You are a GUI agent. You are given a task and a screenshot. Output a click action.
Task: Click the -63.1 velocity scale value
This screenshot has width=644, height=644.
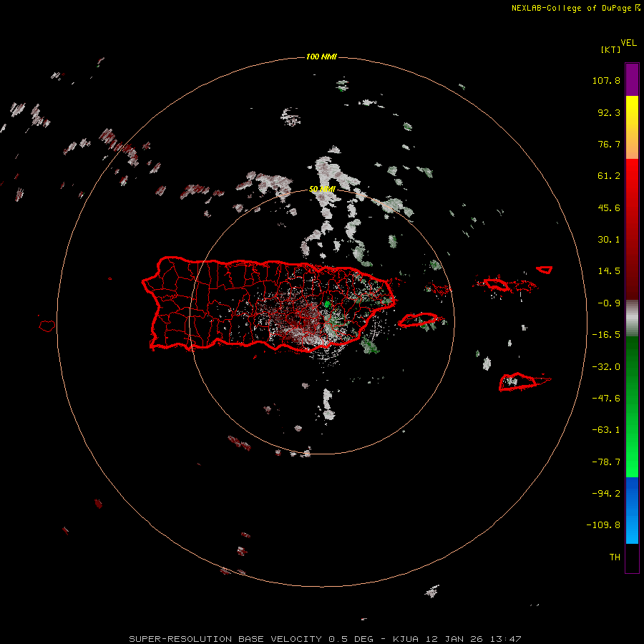(x=606, y=430)
